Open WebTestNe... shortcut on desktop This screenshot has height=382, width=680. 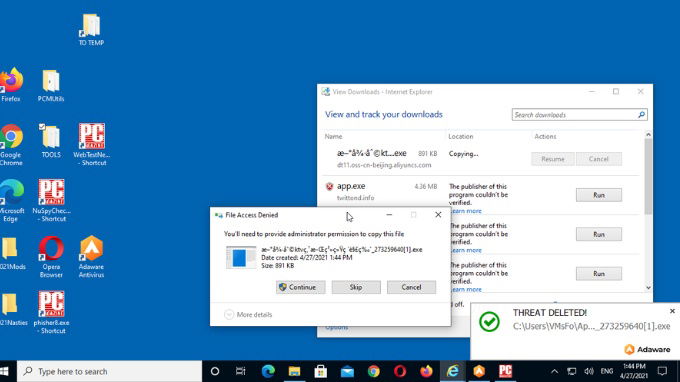click(92, 145)
